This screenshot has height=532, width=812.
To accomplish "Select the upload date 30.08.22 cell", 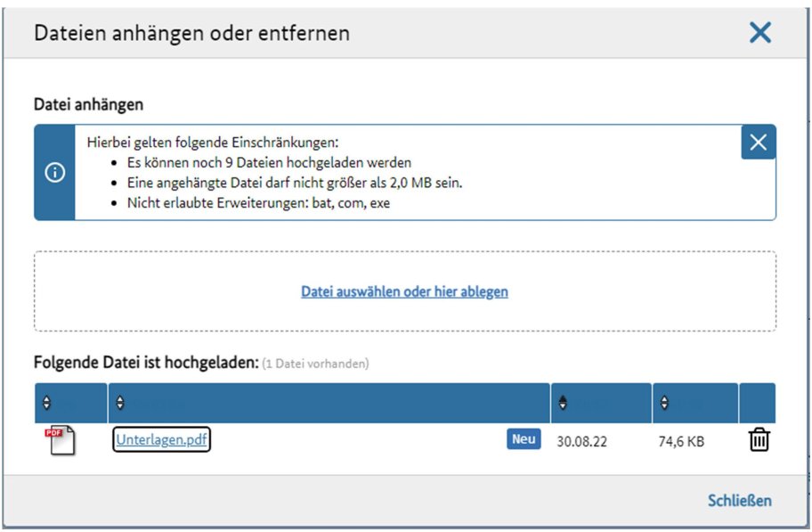I will (x=581, y=441).
